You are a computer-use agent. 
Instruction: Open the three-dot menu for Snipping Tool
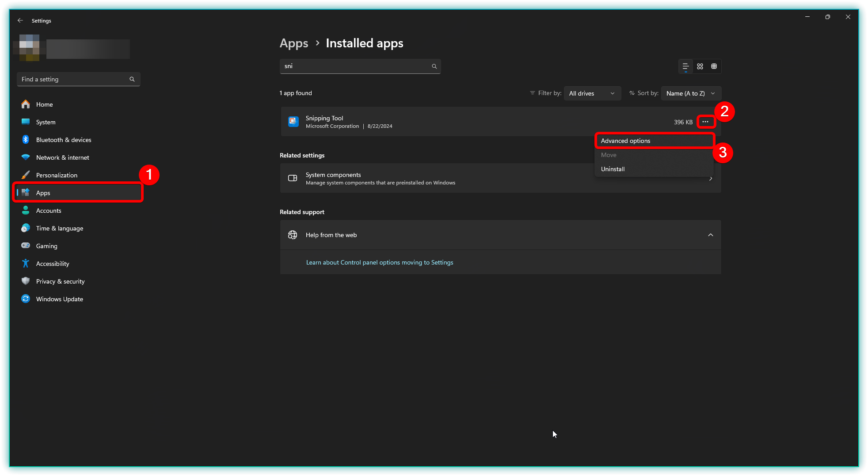(705, 122)
